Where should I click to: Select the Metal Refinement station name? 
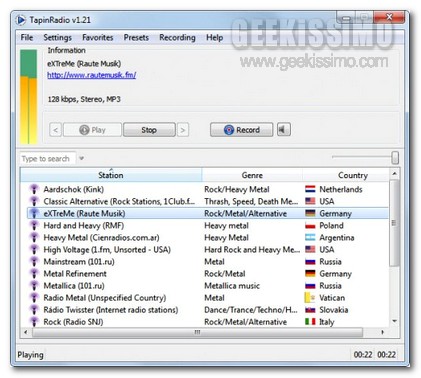(x=75, y=274)
